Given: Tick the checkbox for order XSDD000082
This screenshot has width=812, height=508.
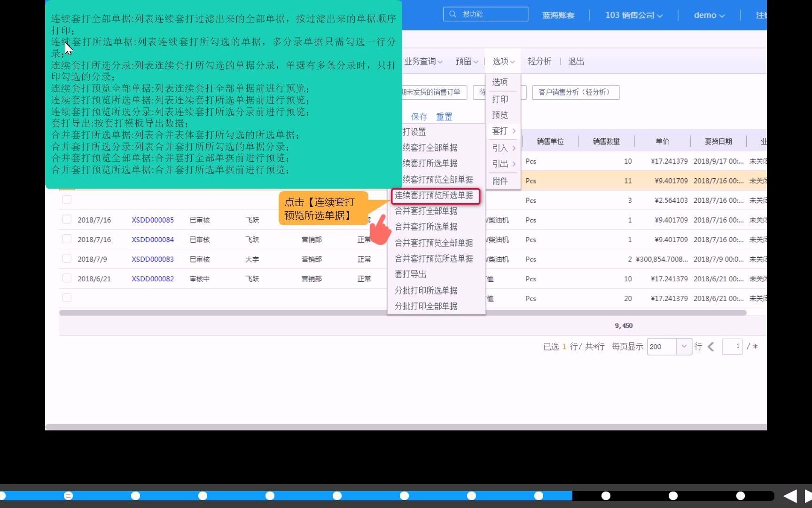Looking at the screenshot, I should (67, 278).
